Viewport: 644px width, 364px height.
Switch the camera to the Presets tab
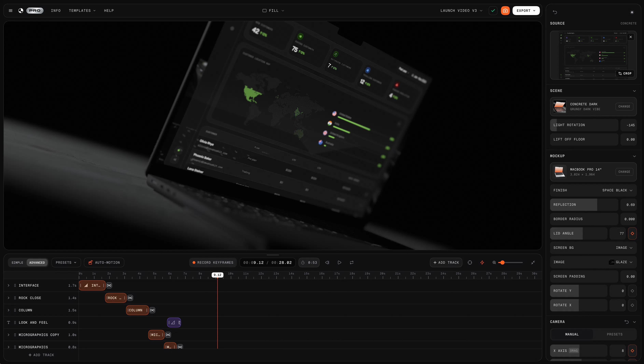(614, 334)
